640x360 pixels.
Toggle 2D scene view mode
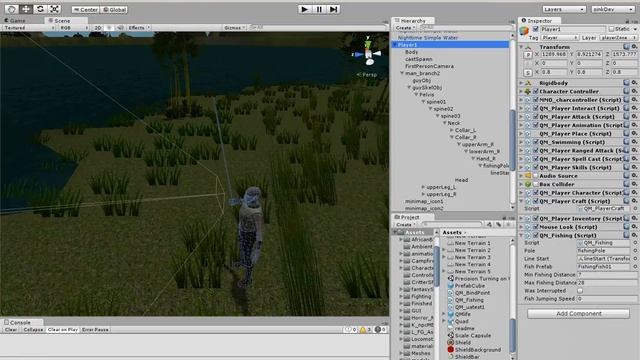click(x=98, y=28)
